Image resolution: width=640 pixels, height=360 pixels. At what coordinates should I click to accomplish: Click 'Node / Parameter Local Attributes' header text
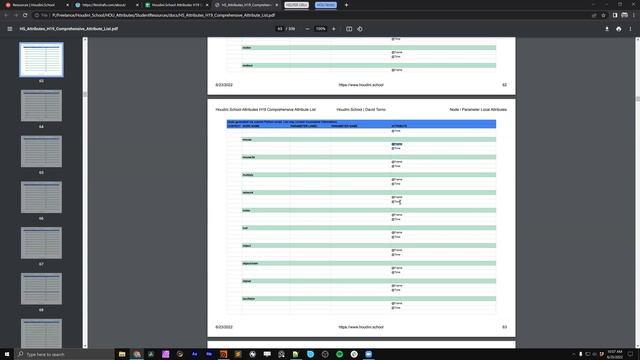(x=478, y=109)
